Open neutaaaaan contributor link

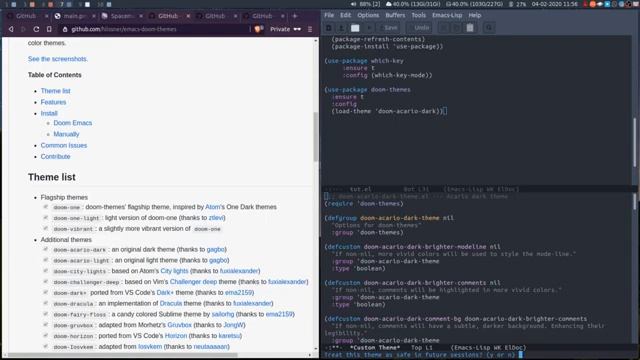coord(211,347)
